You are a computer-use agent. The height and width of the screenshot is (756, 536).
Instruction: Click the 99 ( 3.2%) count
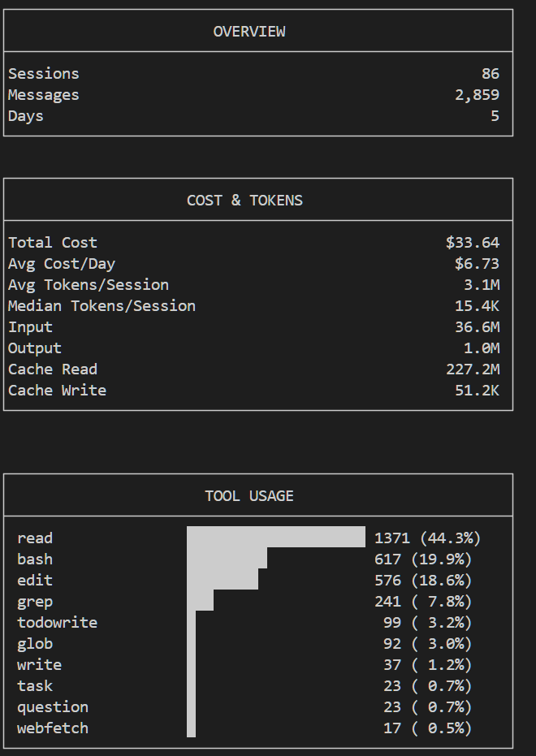point(427,624)
